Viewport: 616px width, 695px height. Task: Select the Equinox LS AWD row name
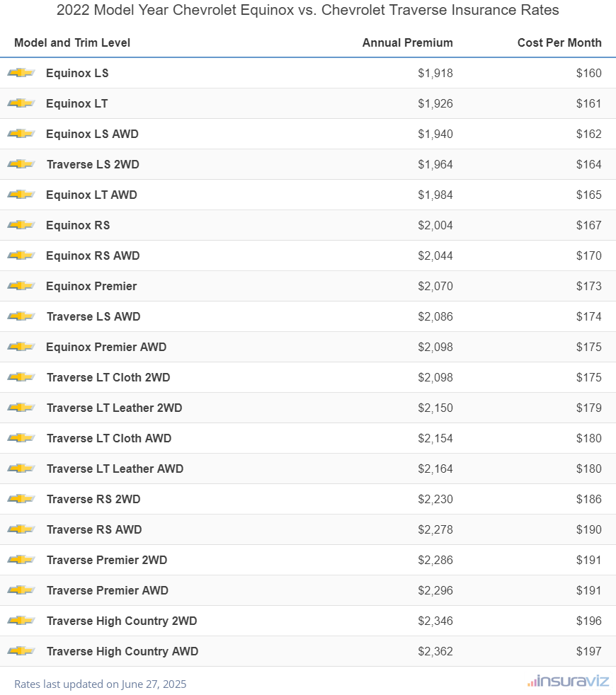coord(92,134)
